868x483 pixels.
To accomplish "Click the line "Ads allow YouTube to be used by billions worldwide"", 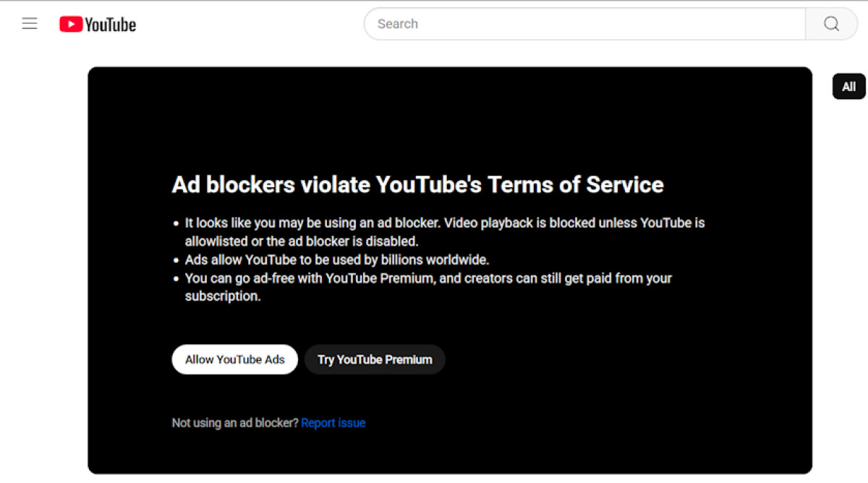I will pyautogui.click(x=337, y=260).
